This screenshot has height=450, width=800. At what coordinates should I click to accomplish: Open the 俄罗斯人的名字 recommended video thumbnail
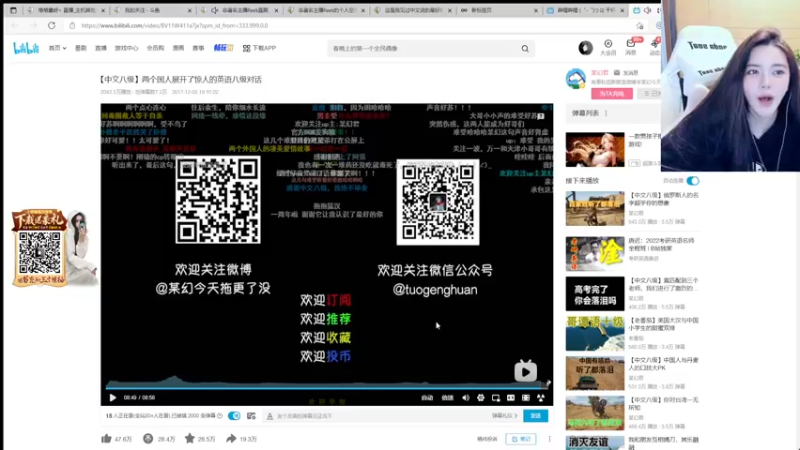click(595, 208)
